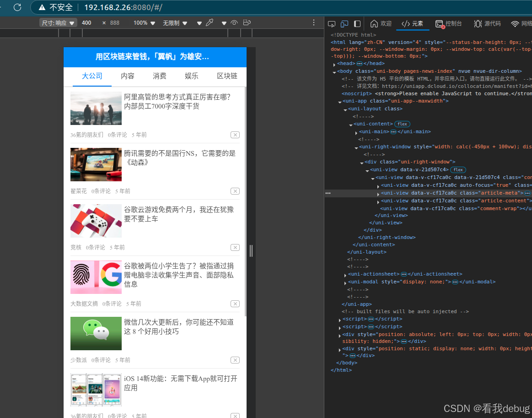Click the emulated viewport resize handle on right edge
Screen dimensions: 532x418
click(251, 251)
